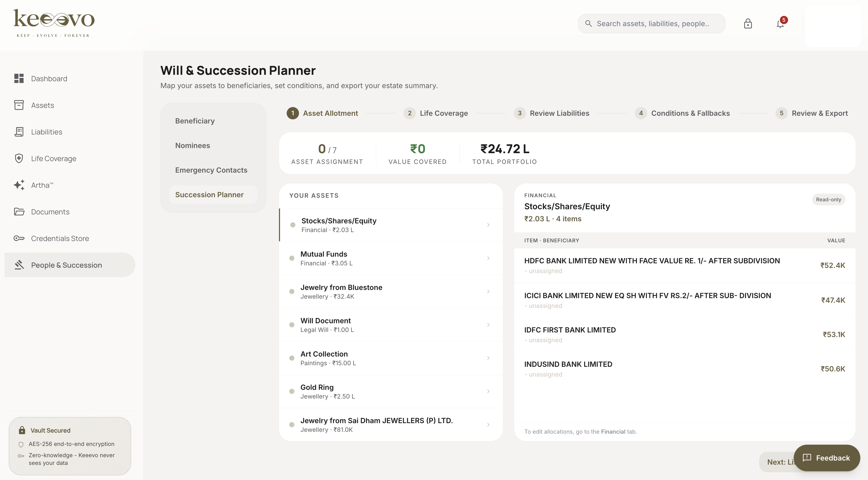Click the ₹24.72 L total portfolio value
This screenshot has height=480, width=868.
(504, 149)
